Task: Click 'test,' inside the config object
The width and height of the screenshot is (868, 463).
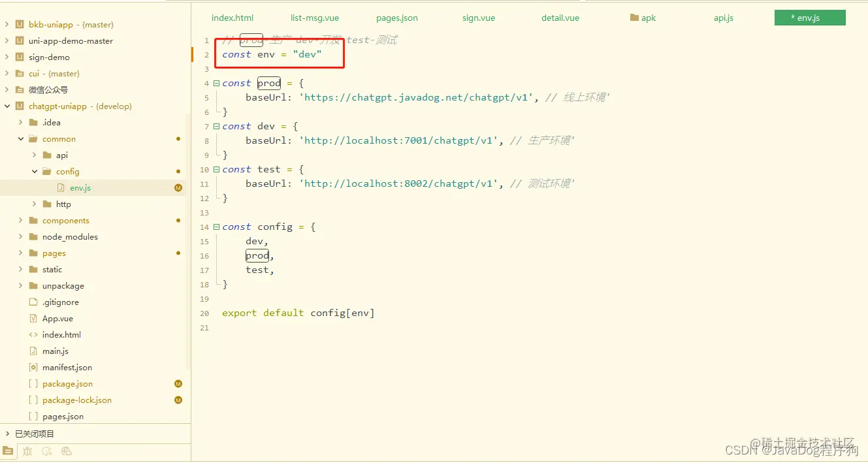Action: point(260,270)
